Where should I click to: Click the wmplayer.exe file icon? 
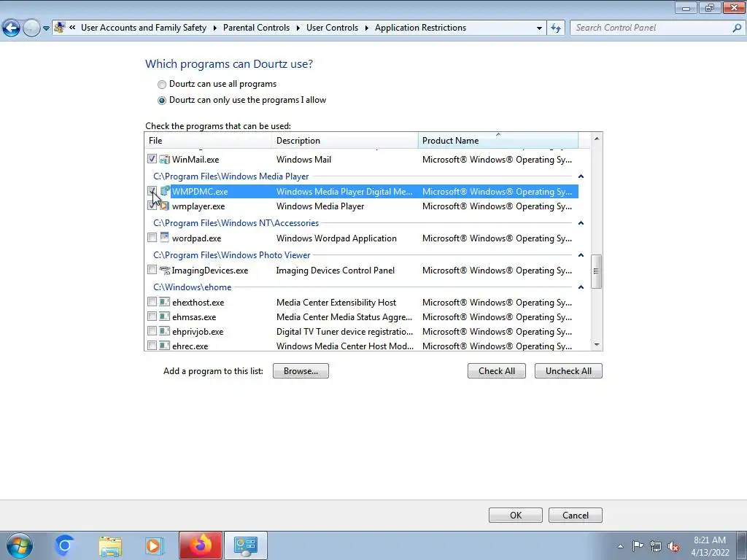pyautogui.click(x=164, y=206)
